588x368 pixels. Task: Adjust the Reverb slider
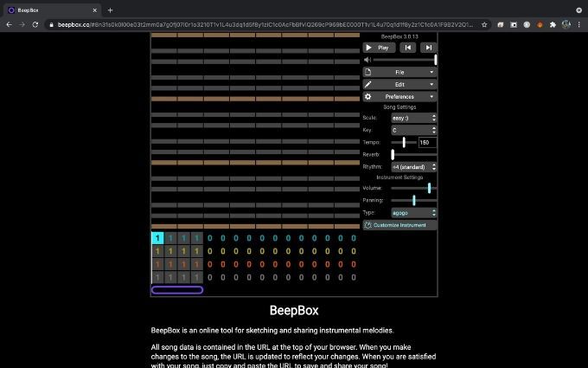[414, 155]
